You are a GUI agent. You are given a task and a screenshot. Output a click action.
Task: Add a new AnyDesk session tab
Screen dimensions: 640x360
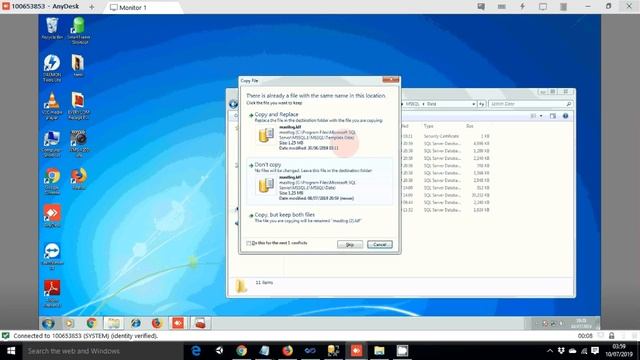tap(92, 7)
